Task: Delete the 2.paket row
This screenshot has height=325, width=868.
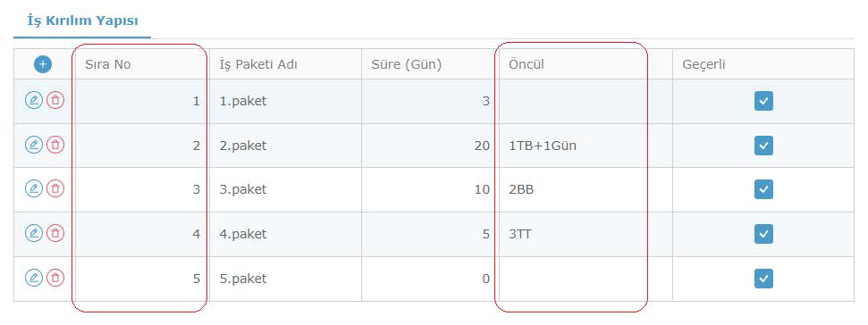Action: [x=55, y=145]
